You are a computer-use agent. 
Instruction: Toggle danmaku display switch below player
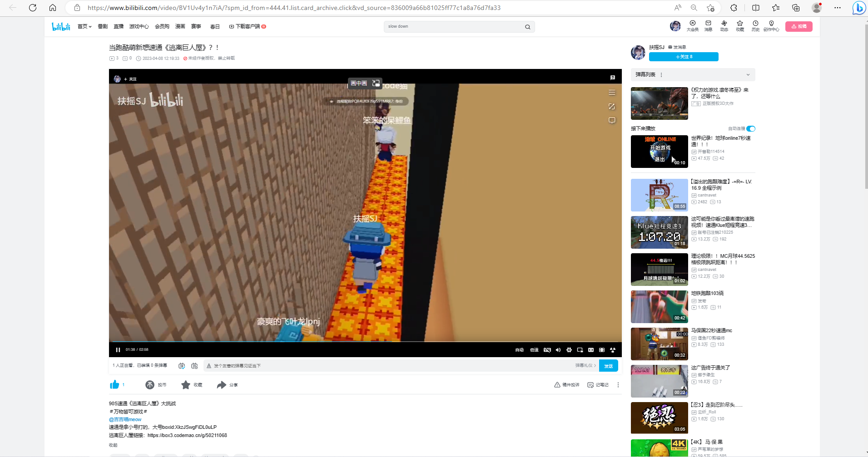182,366
